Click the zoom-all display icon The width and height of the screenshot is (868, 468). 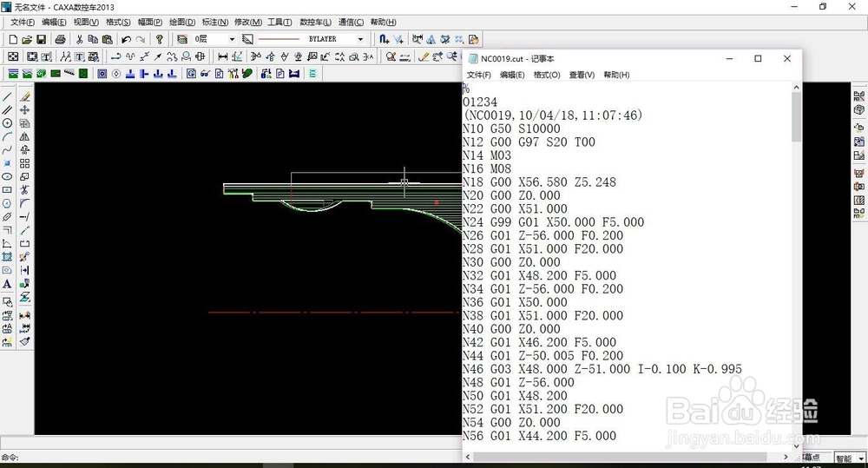(13, 56)
